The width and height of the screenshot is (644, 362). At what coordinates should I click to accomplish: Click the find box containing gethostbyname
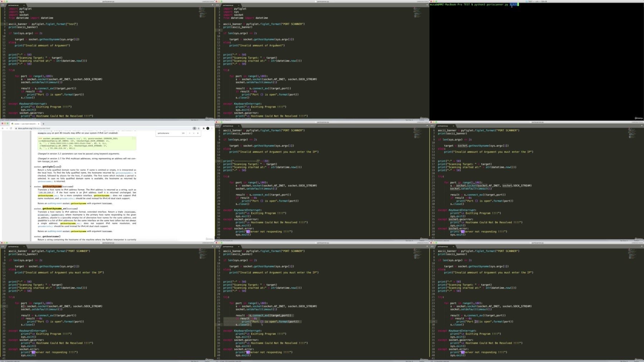(168, 133)
